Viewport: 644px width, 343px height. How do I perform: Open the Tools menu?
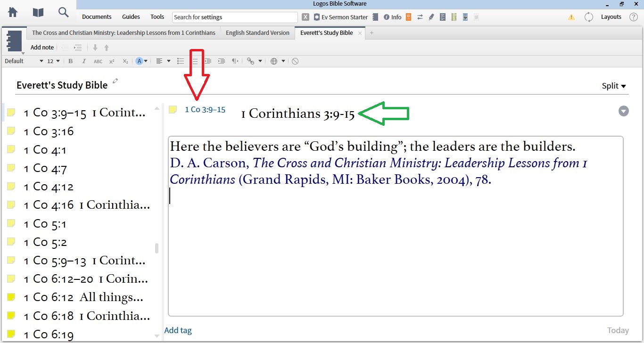(157, 17)
